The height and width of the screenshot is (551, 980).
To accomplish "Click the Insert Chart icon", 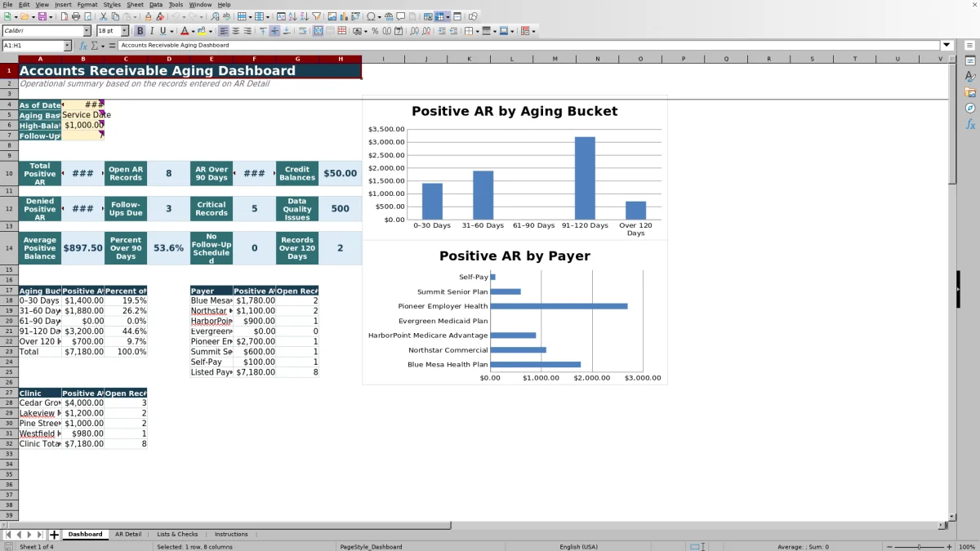I will coord(343,16).
